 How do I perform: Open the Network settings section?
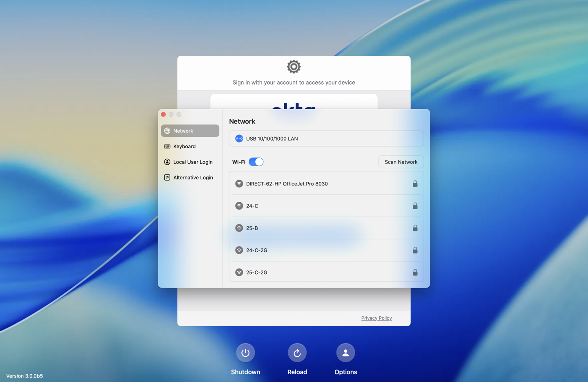(x=190, y=131)
